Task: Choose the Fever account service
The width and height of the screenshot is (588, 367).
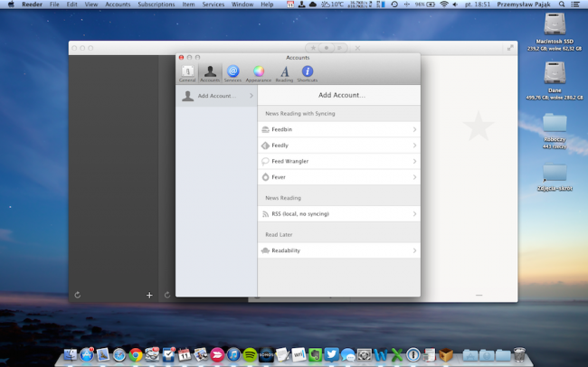Action: tap(339, 177)
